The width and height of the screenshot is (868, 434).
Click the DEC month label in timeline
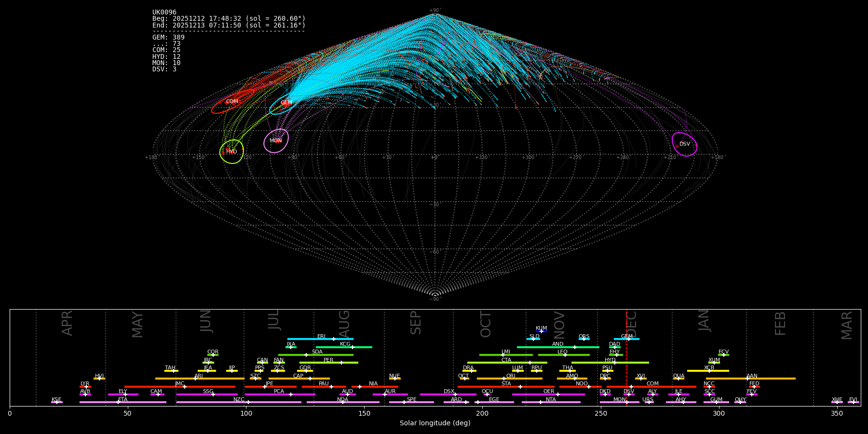[x=632, y=324]
